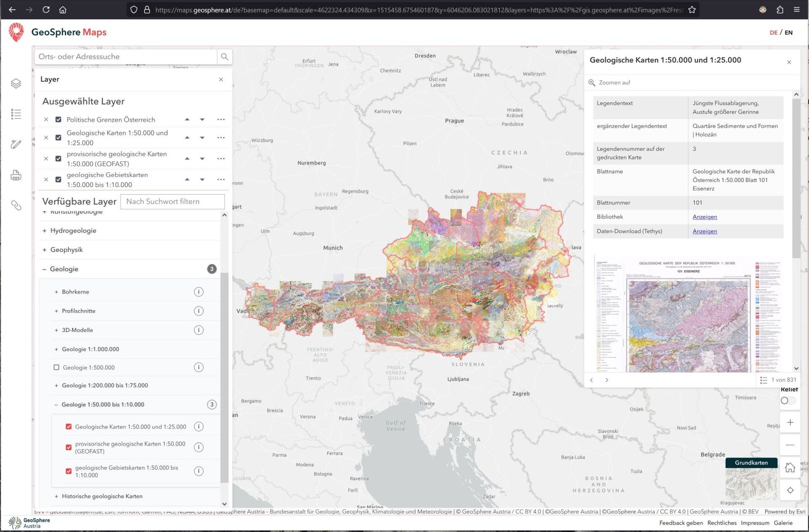Open the list view icon next to '1 von 831'
The width and height of the screenshot is (809, 532).
pos(764,380)
